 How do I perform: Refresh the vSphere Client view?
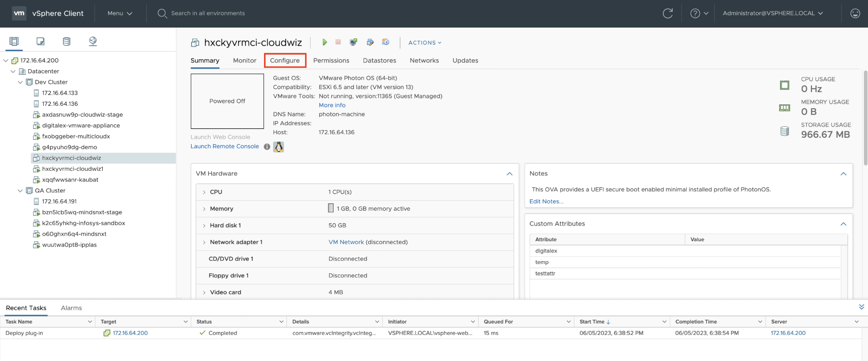pyautogui.click(x=668, y=14)
